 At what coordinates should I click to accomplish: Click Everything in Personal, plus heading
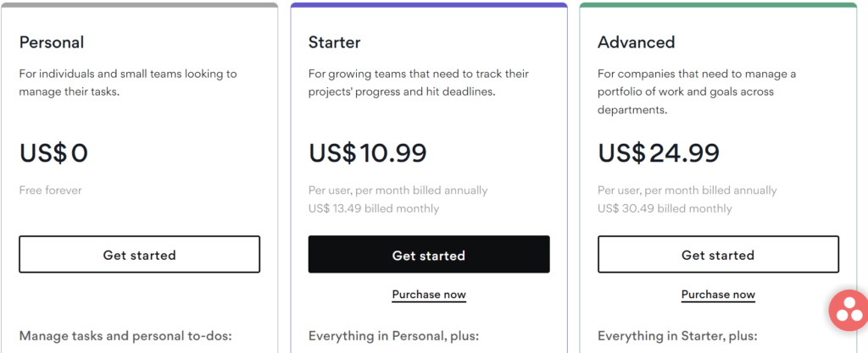coord(393,336)
